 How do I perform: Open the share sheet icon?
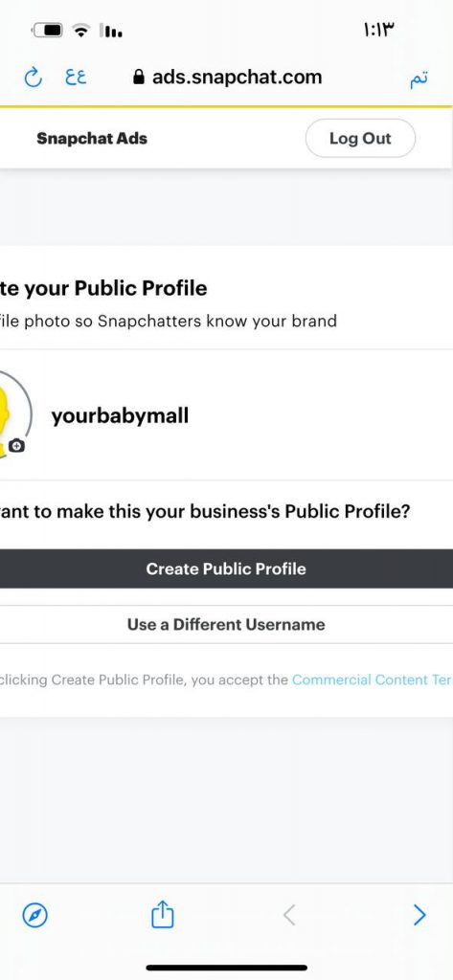[x=163, y=914]
